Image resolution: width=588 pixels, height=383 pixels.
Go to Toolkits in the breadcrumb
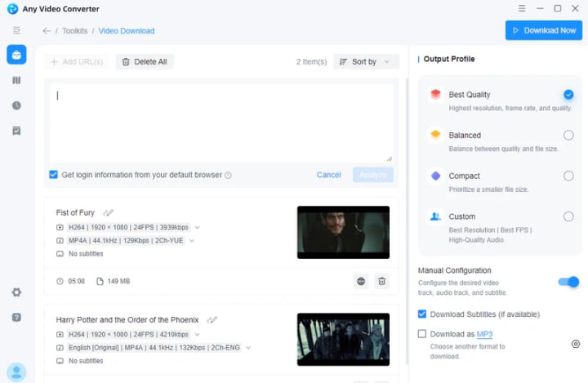[x=74, y=31]
